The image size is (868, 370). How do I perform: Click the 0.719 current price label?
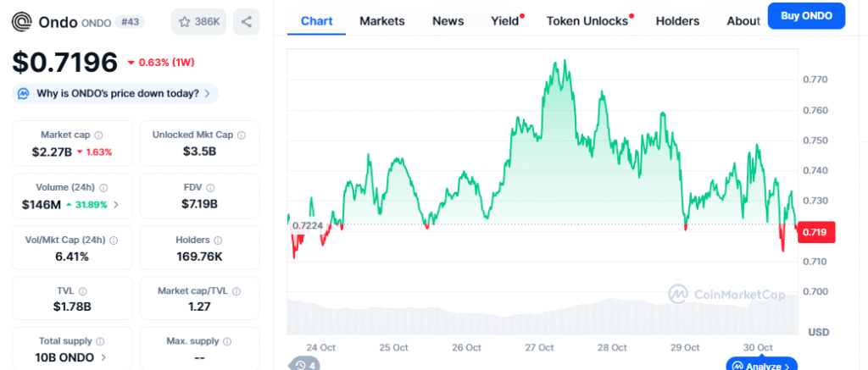click(x=815, y=231)
